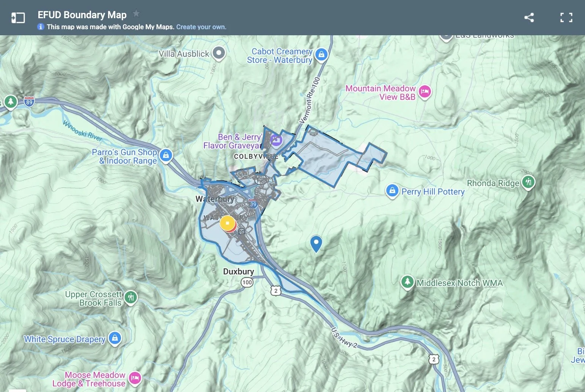This screenshot has height=392, width=585.
Task: Click the White Spruce Drapery shopping pin
Action: 115,338
